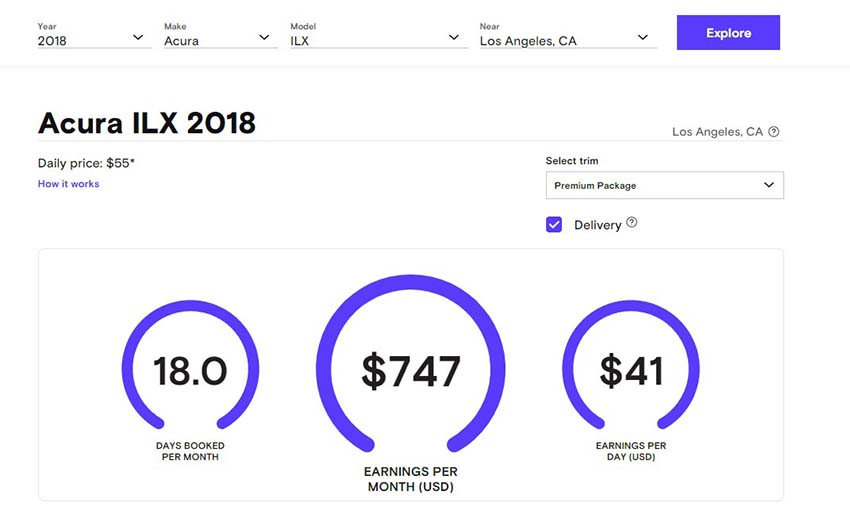This screenshot has height=514, width=850.
Task: Click the help icon beside Los Angeles, CA
Action: point(774,132)
